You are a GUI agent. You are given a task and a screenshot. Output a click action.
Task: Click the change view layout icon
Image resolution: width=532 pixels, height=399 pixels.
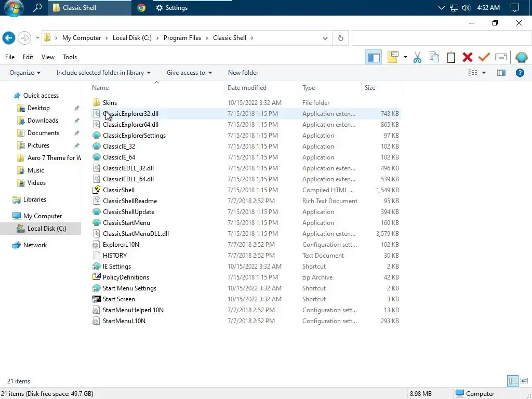point(473,73)
